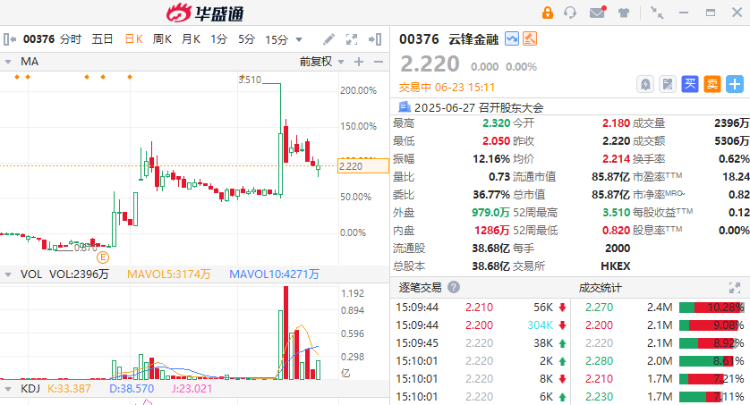Select the 月K chart tab
Screen dimensions: 750x405
191,39
